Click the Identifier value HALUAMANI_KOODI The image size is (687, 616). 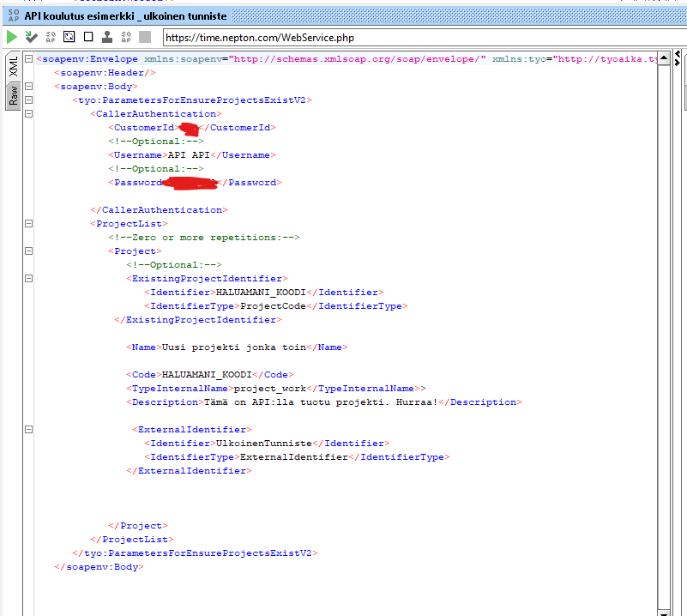261,293
